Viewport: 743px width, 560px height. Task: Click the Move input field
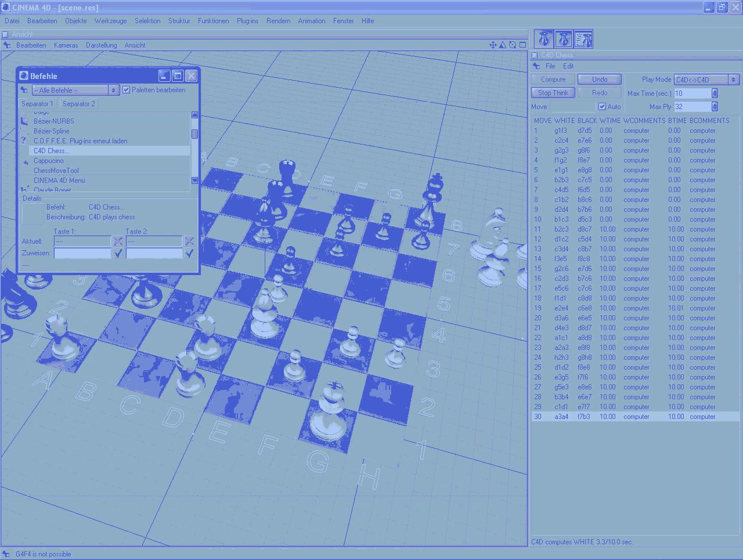coord(572,107)
